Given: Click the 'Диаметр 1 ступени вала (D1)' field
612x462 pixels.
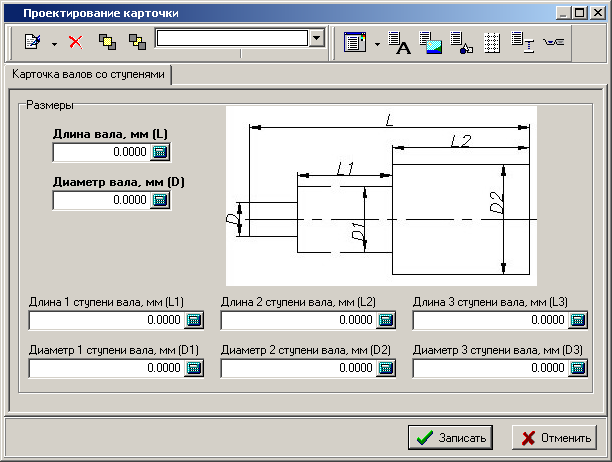Looking at the screenshot, I should (106, 368).
